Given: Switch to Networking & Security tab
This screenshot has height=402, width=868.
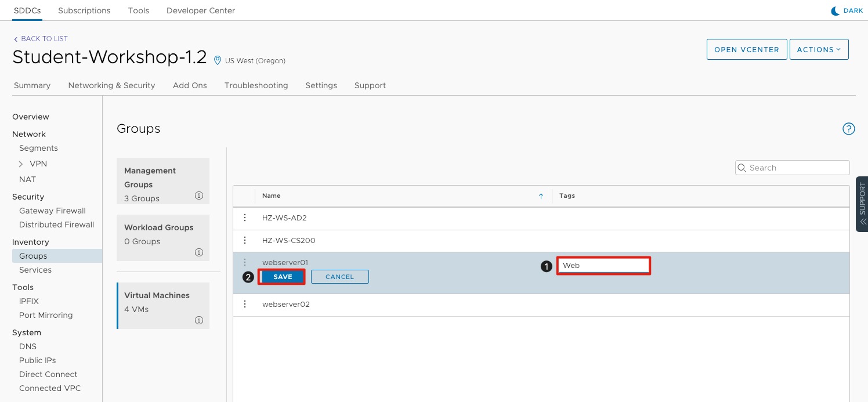Looking at the screenshot, I should tap(111, 85).
